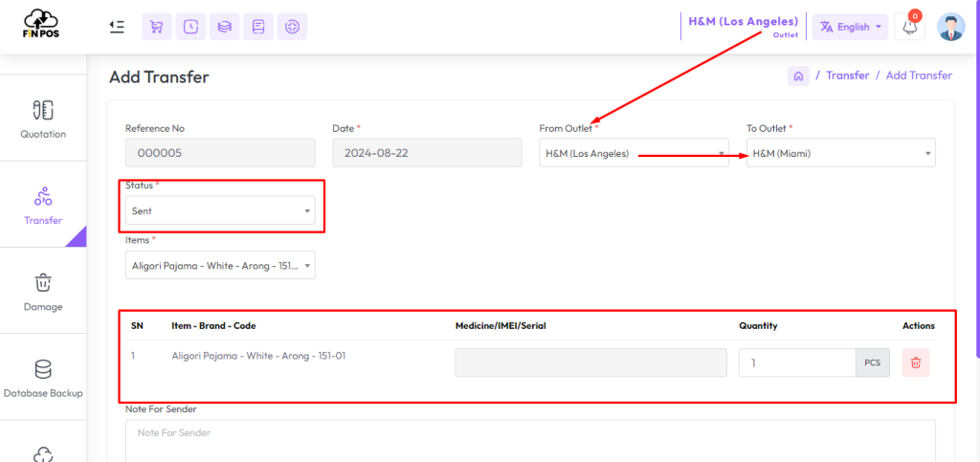980x462 pixels.
Task: Delete the Aligori Pajama row with trash icon
Action: click(x=916, y=363)
